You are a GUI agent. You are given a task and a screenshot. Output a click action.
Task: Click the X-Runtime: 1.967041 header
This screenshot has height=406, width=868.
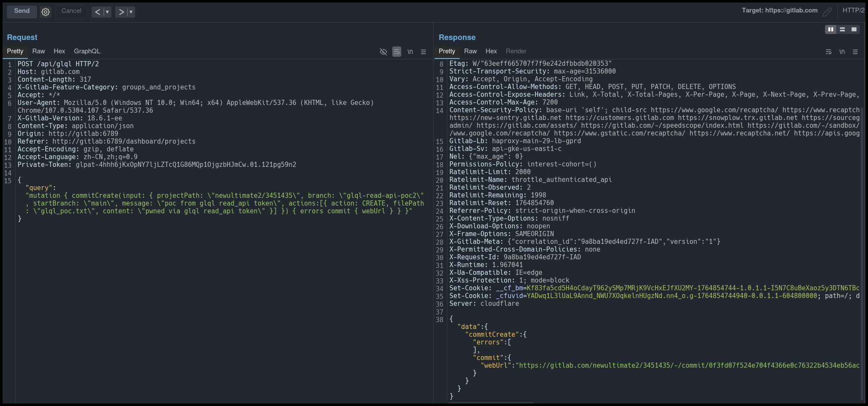click(x=486, y=265)
